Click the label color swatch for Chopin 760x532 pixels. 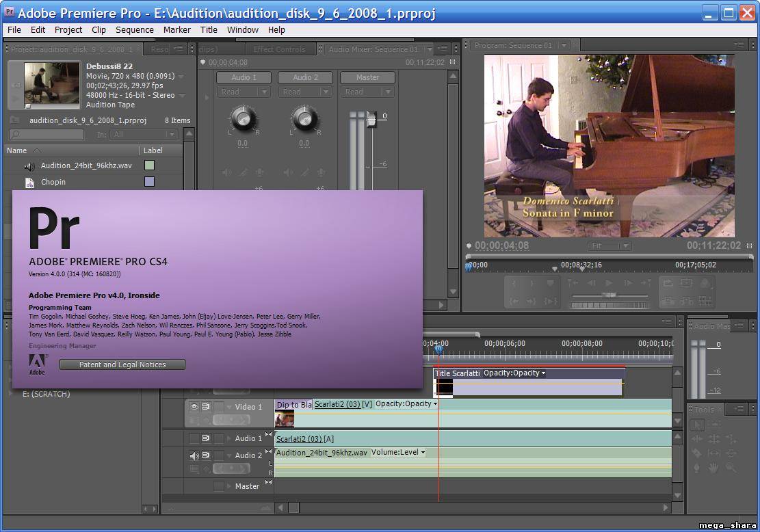coord(150,182)
